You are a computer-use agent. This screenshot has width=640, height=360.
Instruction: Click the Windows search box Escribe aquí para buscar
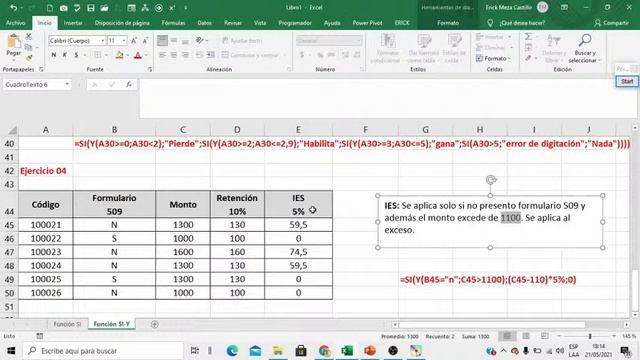[x=104, y=351]
